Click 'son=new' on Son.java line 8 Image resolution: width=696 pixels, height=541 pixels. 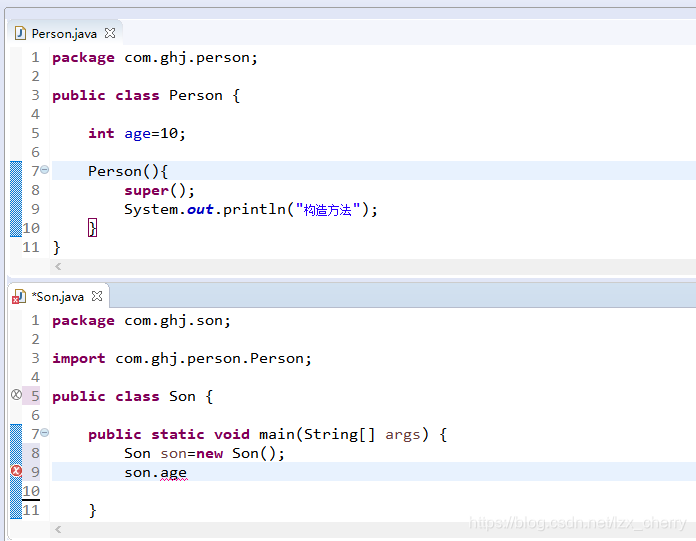(x=192, y=454)
